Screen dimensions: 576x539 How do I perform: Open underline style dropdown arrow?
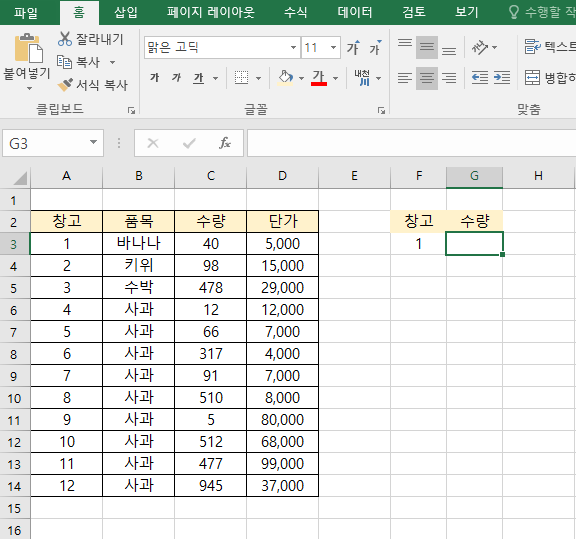215,78
